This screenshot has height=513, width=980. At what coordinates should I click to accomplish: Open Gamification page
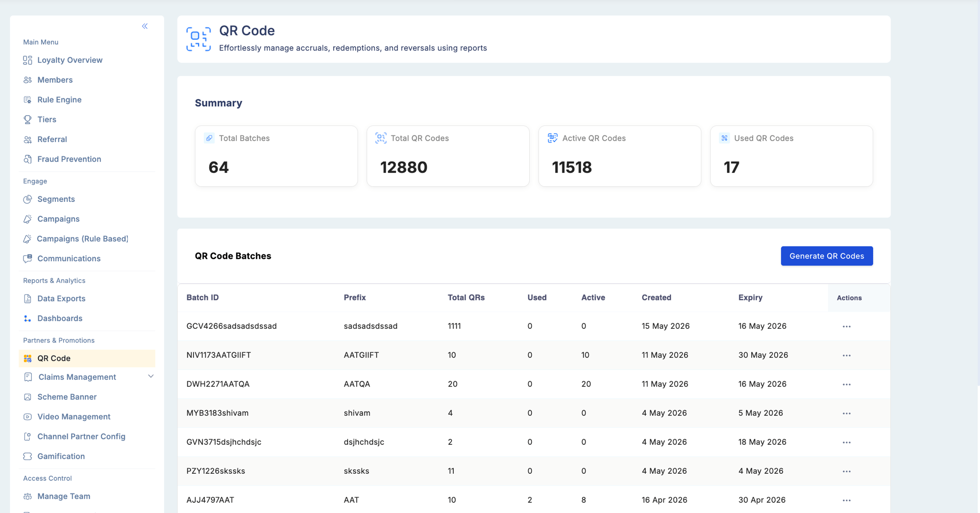61,457
